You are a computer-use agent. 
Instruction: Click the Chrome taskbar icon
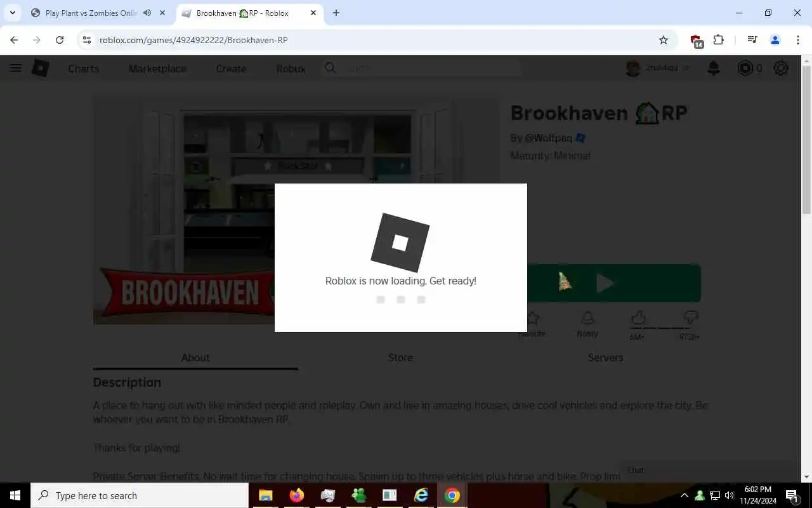click(x=452, y=495)
